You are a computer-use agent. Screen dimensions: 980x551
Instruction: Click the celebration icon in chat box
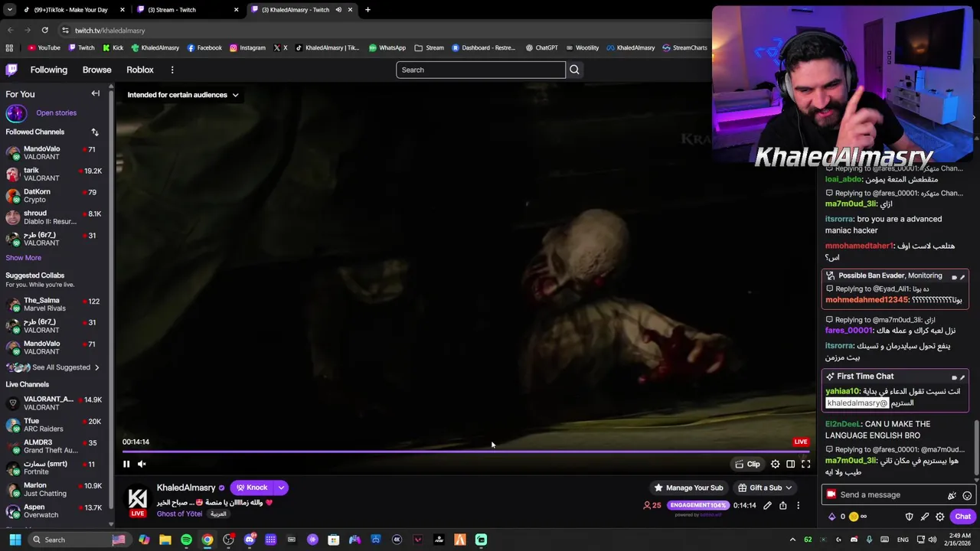click(952, 495)
